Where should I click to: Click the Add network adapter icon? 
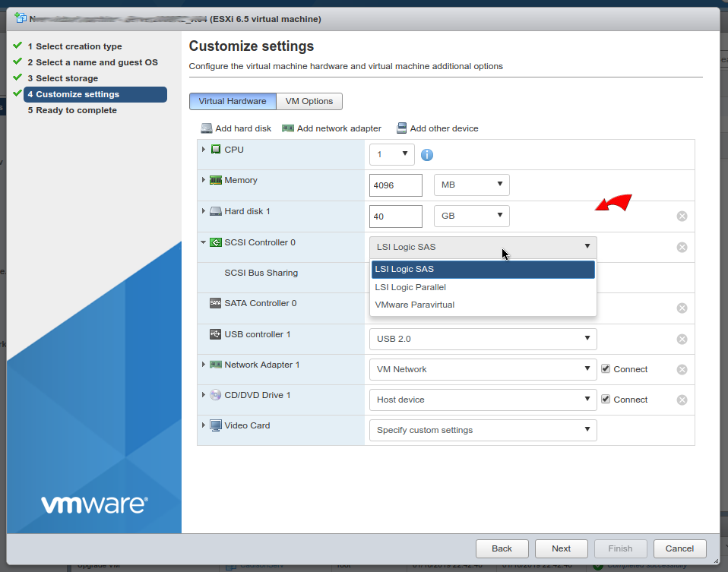point(288,128)
